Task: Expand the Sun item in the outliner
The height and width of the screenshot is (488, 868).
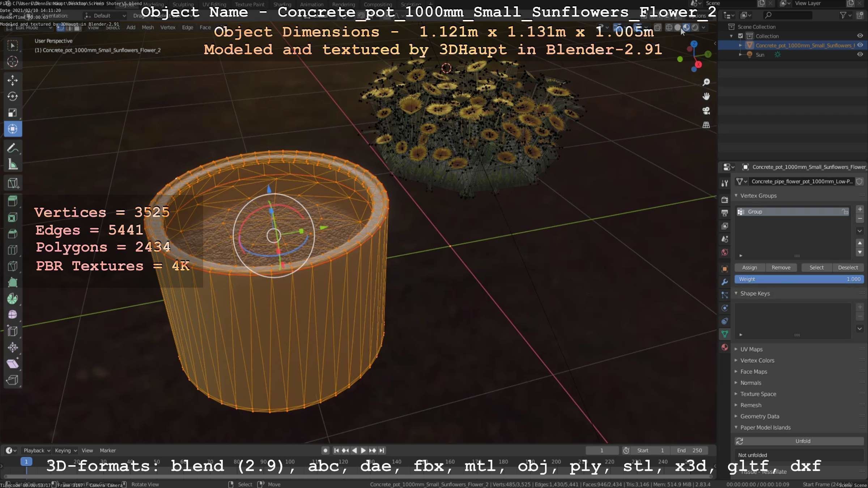Action: 740,55
